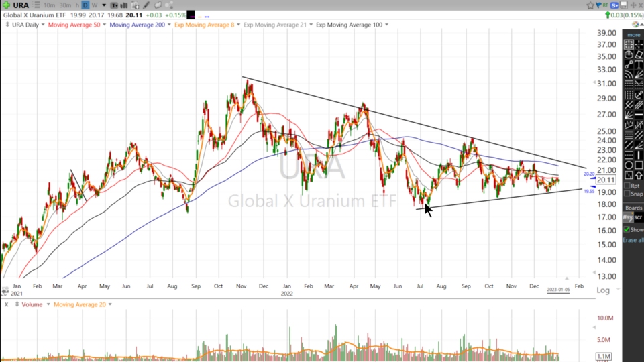Select the eraser drawing tool

639,54
